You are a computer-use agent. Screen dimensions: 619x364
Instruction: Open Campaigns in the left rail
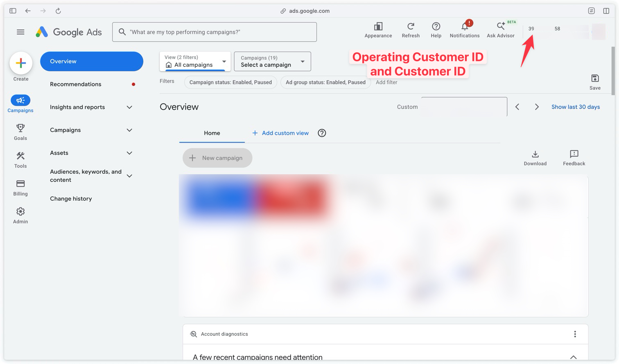20,104
